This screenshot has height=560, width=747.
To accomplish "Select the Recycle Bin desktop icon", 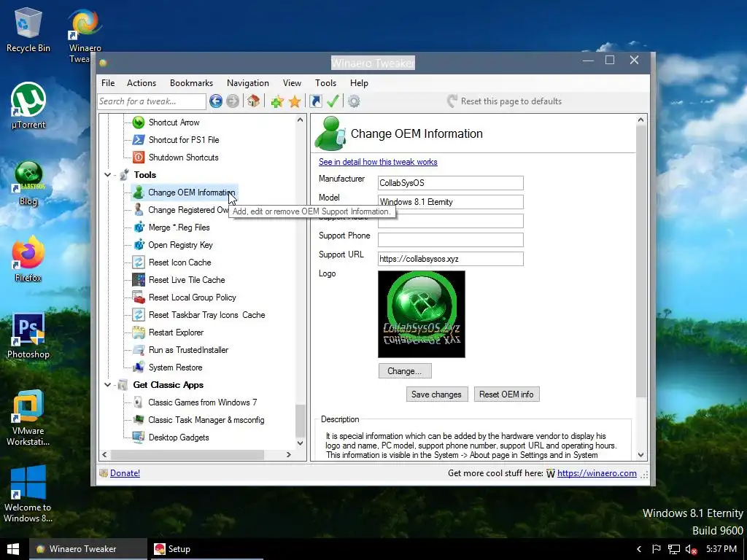I will click(x=28, y=30).
